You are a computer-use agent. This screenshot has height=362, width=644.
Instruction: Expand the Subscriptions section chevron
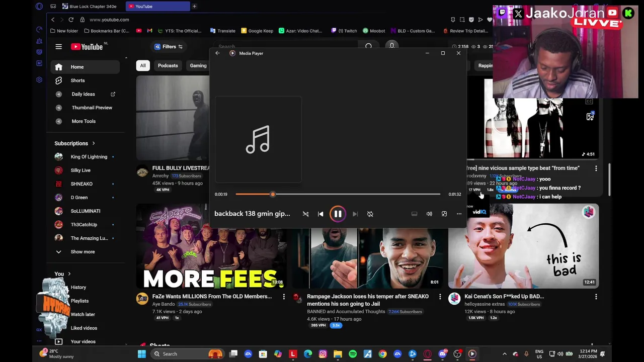[x=93, y=143]
